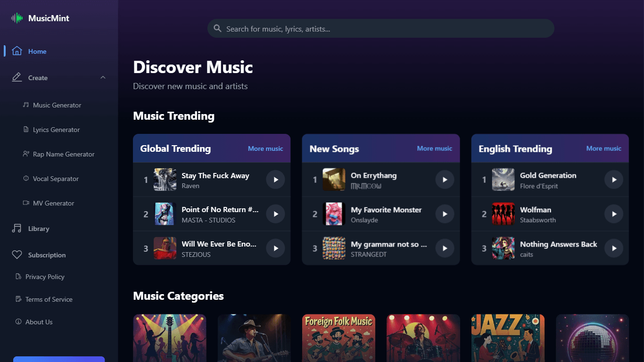Click Wolfman album cover
The width and height of the screenshot is (644, 362).
point(503,214)
